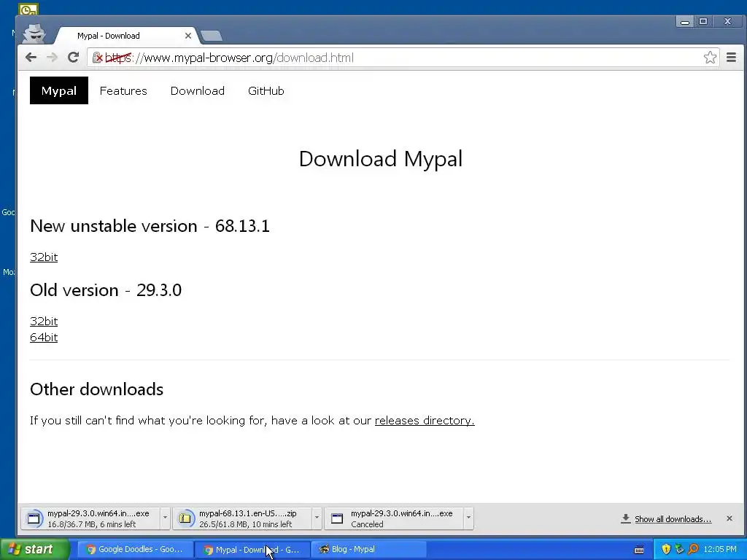Screen dimensions: 747x560
Task: Switch to Google Doodles taskbar window
Action: tap(135, 550)
